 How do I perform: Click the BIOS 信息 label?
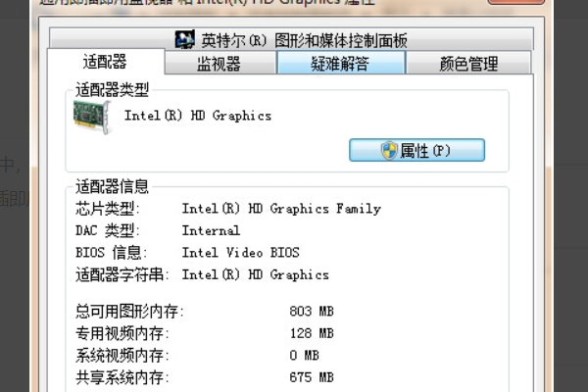click(112, 253)
